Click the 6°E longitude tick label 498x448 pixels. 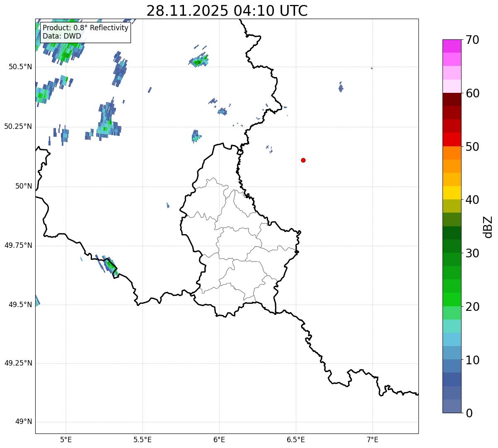click(x=219, y=439)
